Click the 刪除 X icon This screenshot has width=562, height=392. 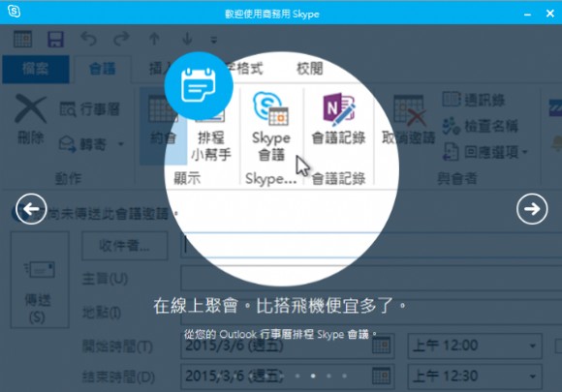[31, 108]
